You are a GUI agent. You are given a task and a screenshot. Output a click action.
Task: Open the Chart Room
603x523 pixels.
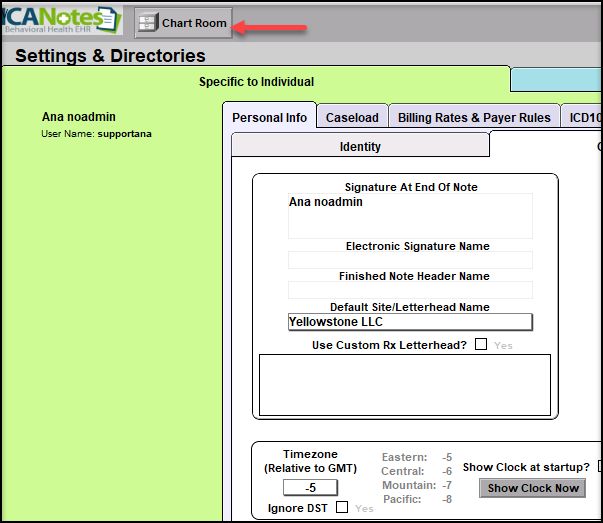coord(183,23)
